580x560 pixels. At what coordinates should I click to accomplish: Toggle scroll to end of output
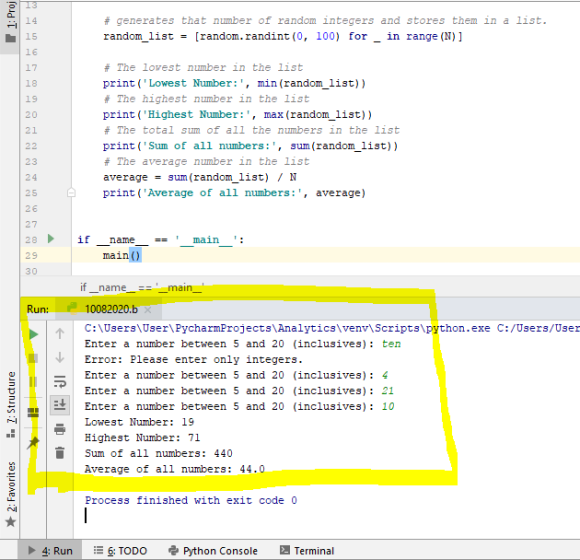pos(60,405)
